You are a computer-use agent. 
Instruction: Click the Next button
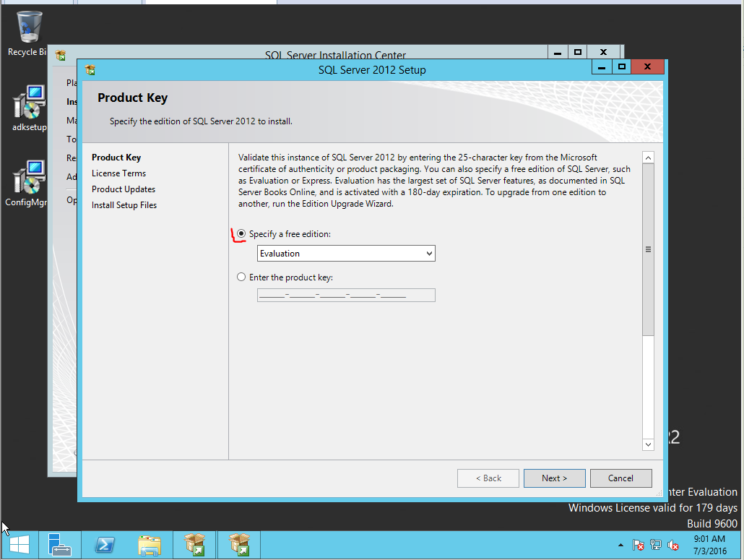click(x=554, y=478)
